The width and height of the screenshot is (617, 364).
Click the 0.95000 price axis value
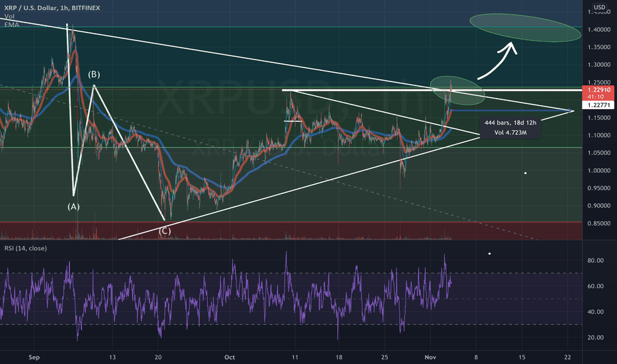pos(599,188)
